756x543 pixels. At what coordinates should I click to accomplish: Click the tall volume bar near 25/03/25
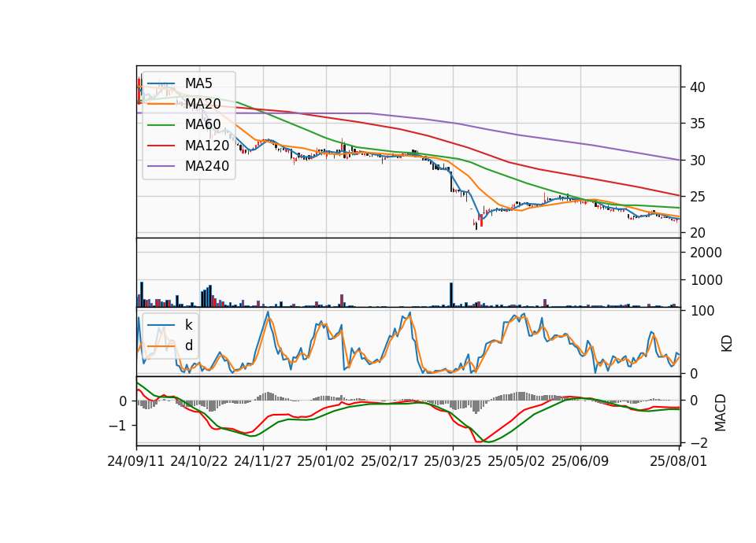coord(451,294)
